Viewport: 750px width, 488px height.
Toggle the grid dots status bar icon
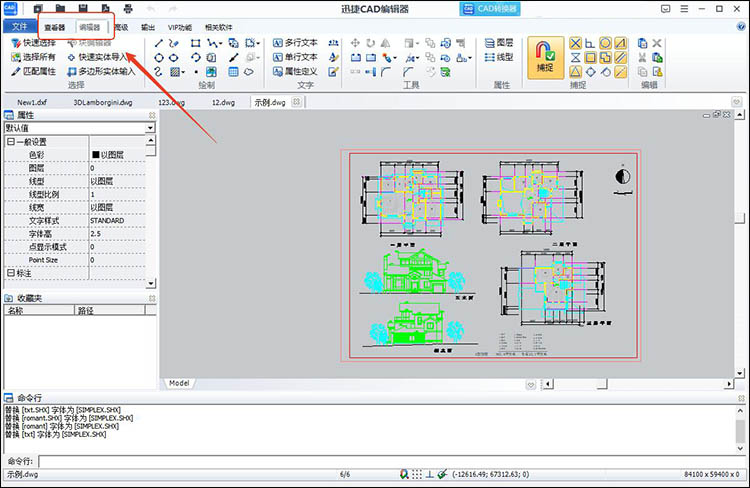pos(417,474)
